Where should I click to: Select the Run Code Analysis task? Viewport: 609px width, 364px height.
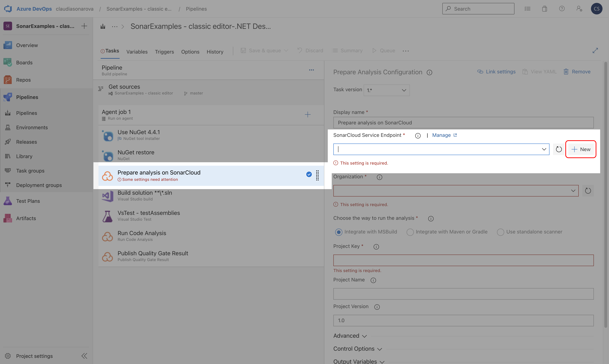(211, 236)
